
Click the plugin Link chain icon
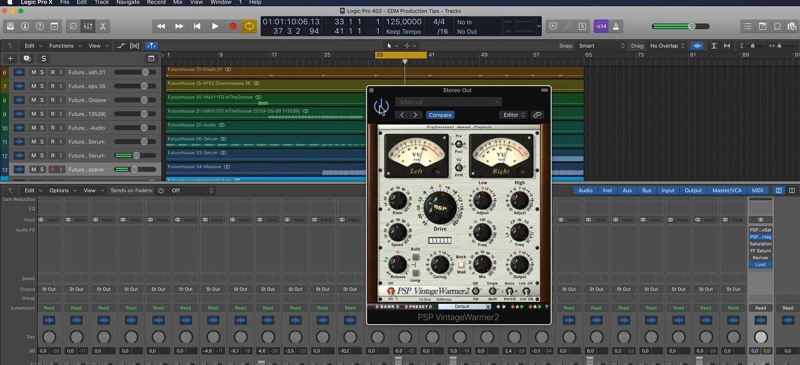click(x=537, y=115)
